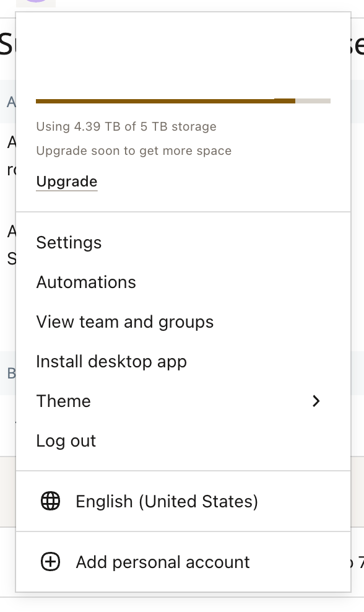Choose Install desktop app
The width and height of the screenshot is (364, 612).
[111, 361]
